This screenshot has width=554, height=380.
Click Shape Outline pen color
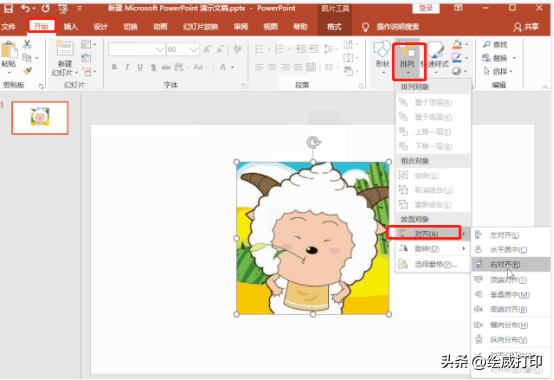coord(457,58)
